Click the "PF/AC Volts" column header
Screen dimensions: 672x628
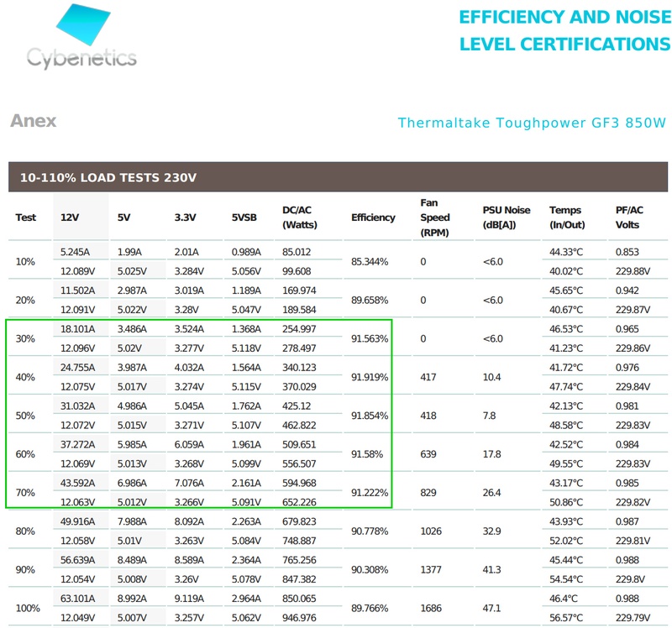click(x=629, y=217)
